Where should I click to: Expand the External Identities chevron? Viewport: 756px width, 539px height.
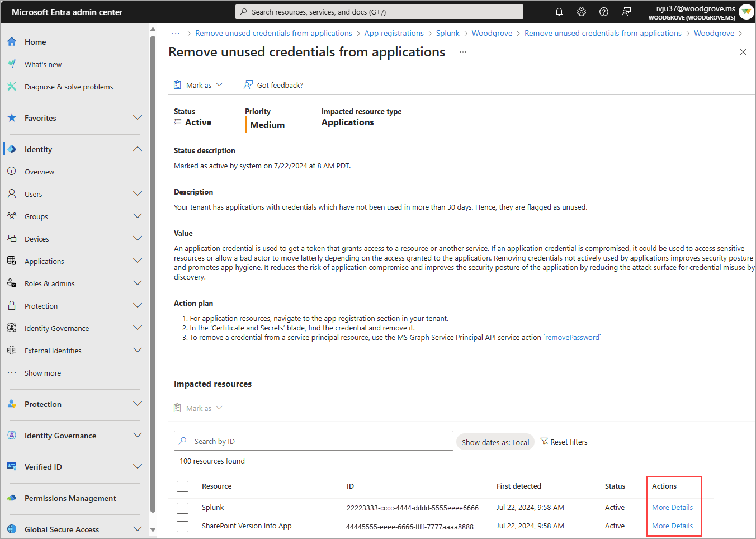point(138,351)
